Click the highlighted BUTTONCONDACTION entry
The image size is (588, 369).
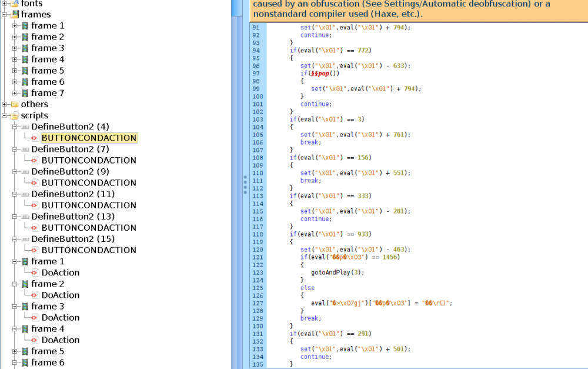pos(89,137)
